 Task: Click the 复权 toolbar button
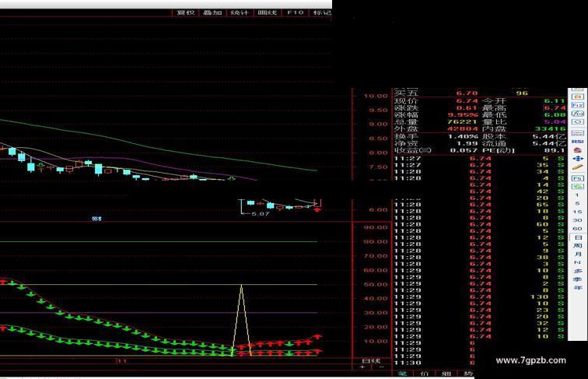point(186,12)
